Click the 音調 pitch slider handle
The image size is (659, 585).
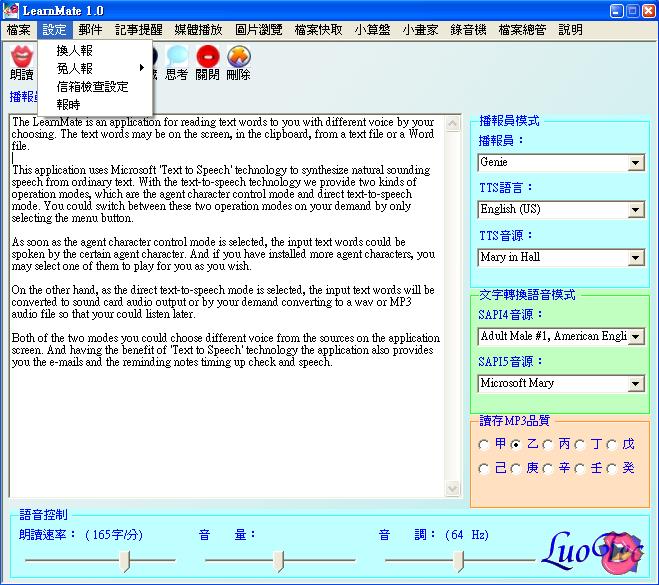pyautogui.click(x=459, y=561)
